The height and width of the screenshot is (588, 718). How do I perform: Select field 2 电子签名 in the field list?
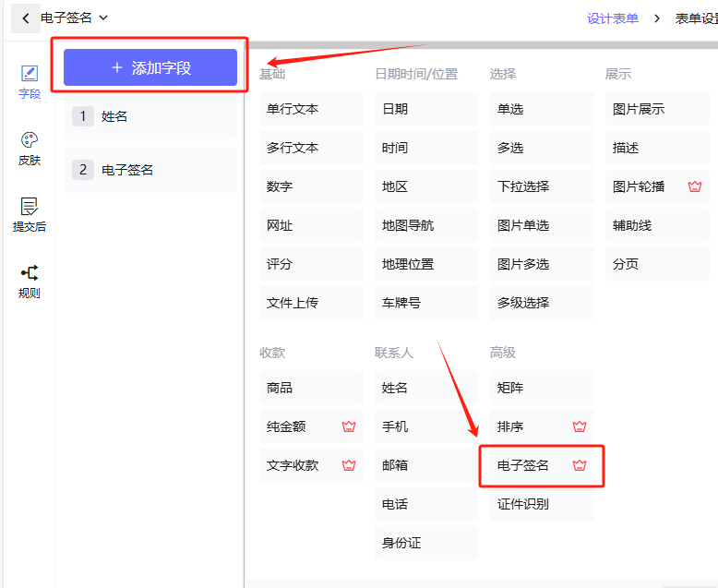point(150,170)
